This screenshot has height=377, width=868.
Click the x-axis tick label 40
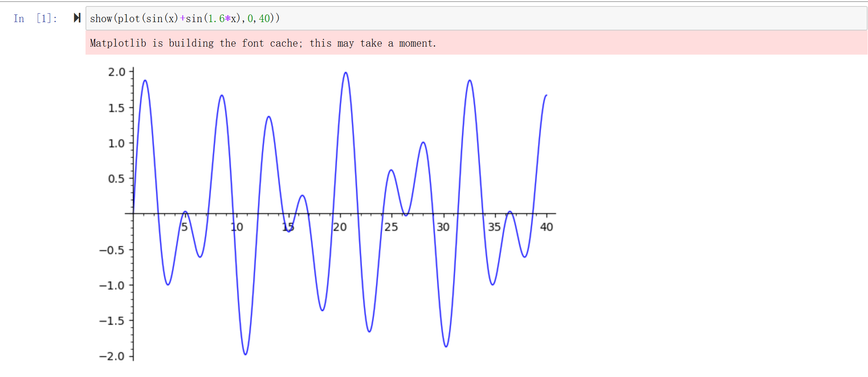click(546, 227)
